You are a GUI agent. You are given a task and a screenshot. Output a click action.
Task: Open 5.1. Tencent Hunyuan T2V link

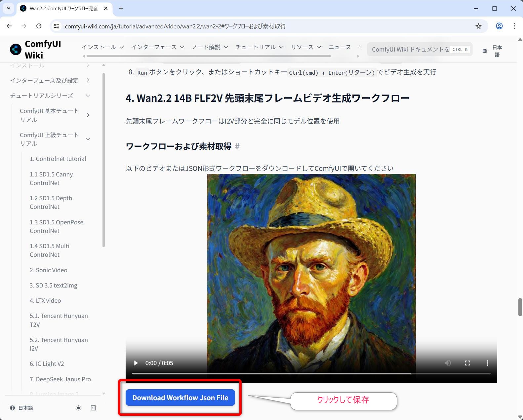tap(59, 320)
